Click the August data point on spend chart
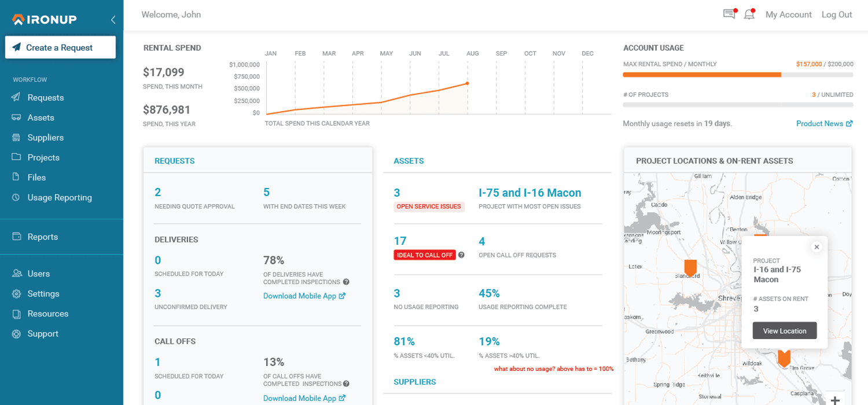This screenshot has width=868, height=405. [x=467, y=83]
